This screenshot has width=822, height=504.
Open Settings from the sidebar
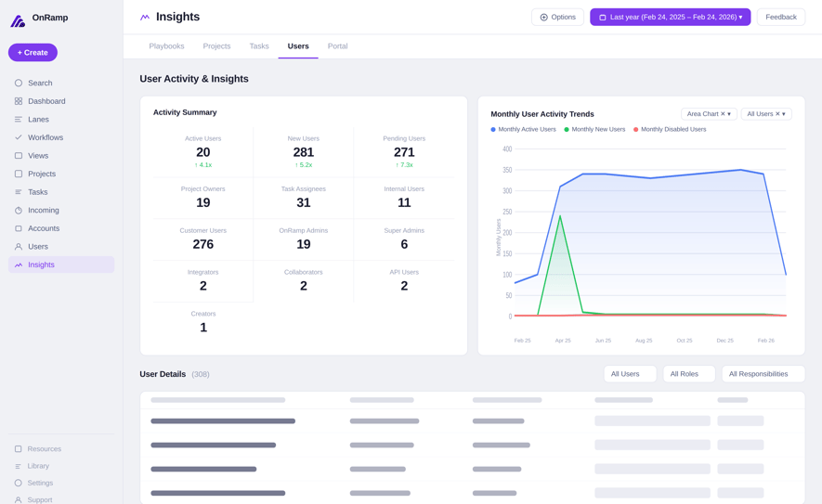[61, 483]
